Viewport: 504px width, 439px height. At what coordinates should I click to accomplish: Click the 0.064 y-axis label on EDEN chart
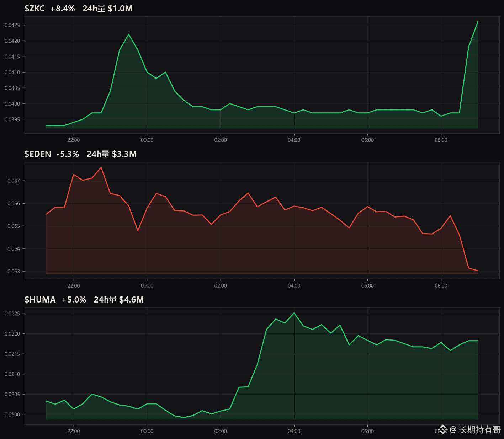tap(14, 249)
